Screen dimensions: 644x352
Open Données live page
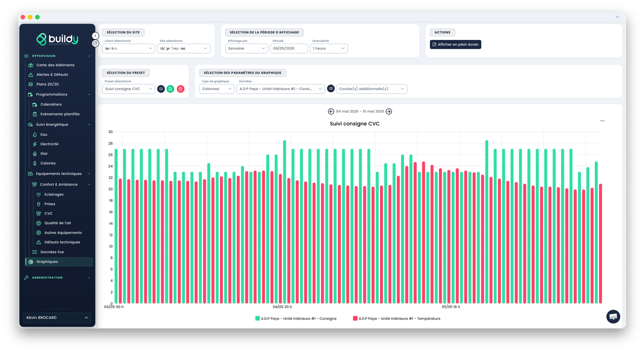(x=52, y=252)
